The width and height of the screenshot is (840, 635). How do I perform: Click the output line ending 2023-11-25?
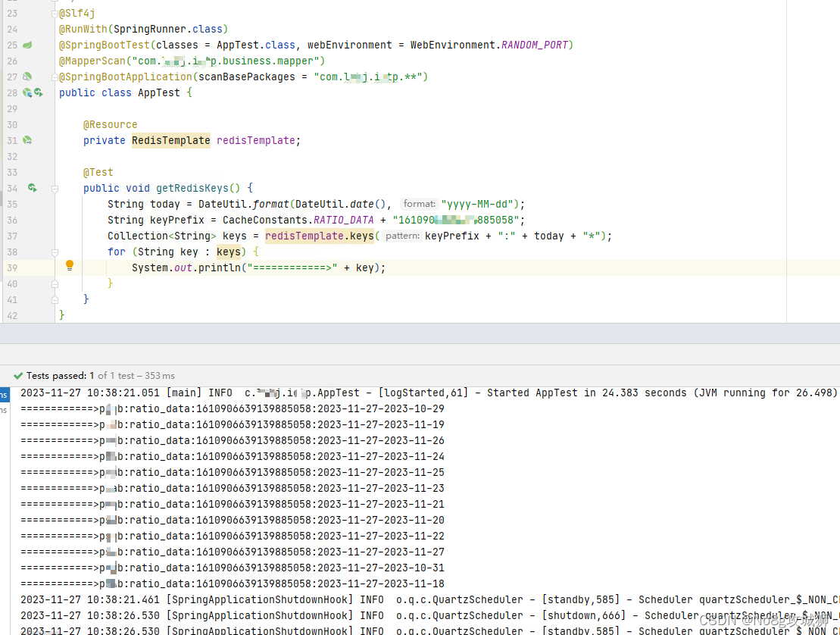point(233,472)
